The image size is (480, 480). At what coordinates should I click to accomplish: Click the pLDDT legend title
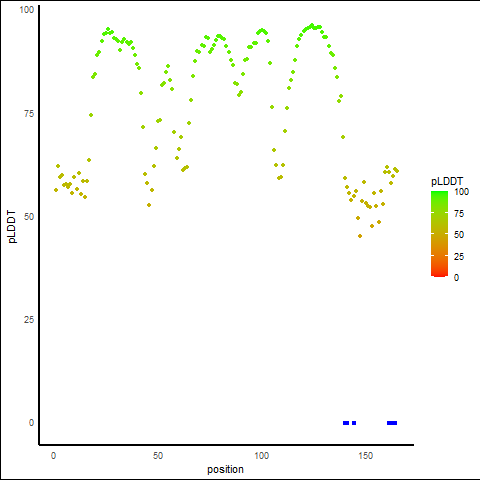point(447,182)
